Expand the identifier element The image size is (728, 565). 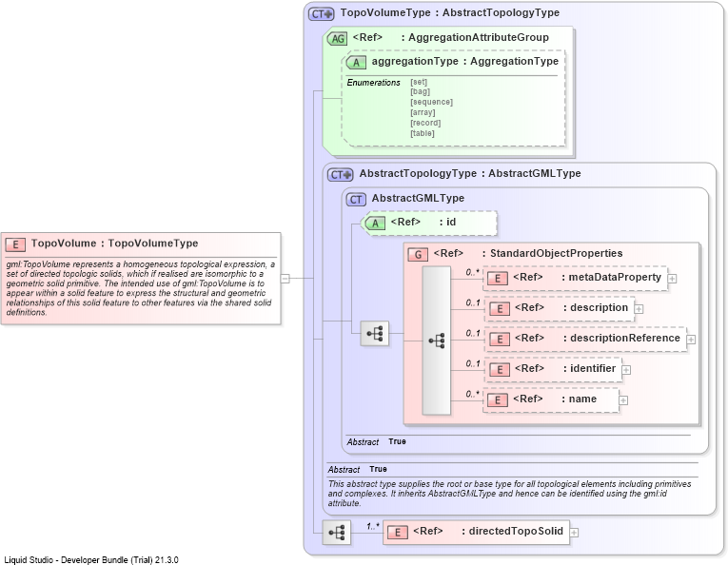coord(626,370)
